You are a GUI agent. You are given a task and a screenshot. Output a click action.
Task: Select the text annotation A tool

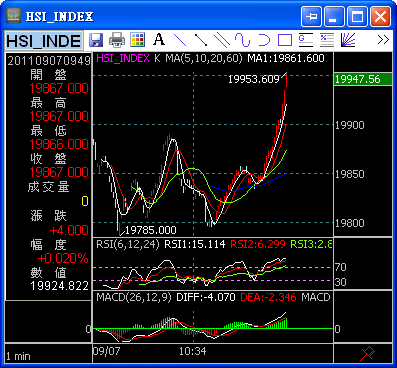coord(159,39)
